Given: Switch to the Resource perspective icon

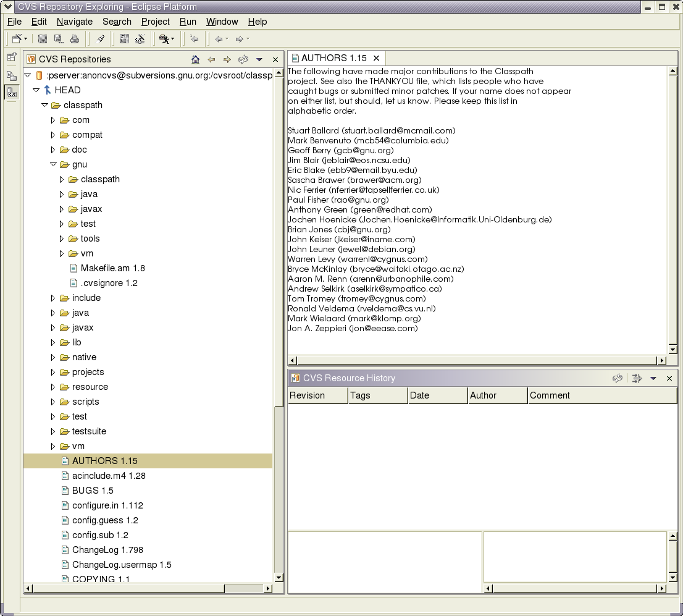Looking at the screenshot, I should [x=12, y=75].
